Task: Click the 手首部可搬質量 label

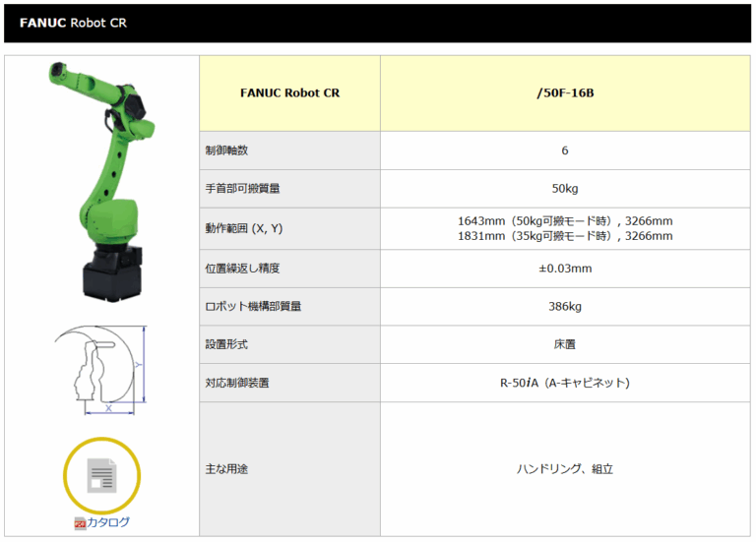Action: pos(242,189)
